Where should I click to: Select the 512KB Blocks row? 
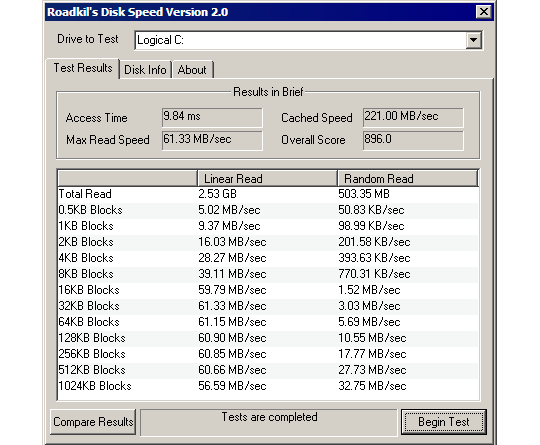coord(268,370)
